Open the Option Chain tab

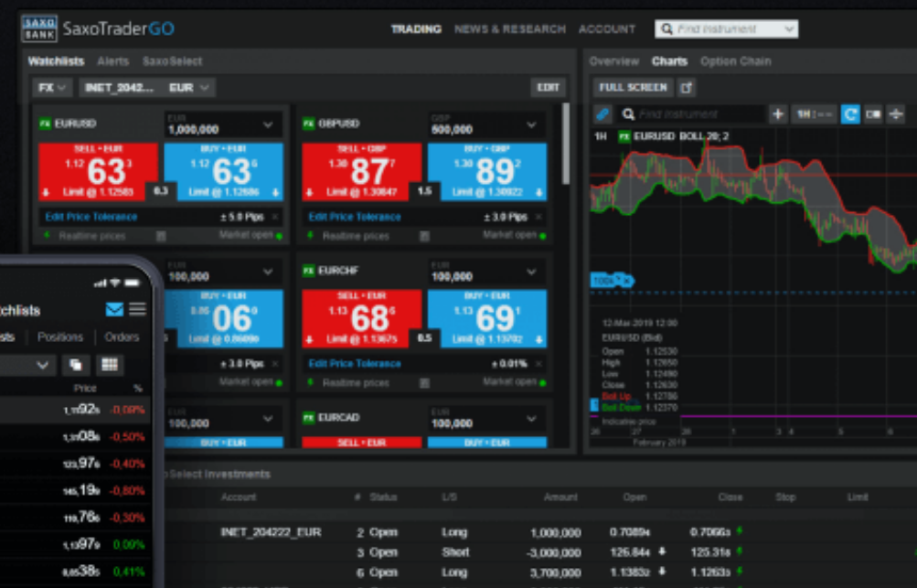click(x=735, y=61)
